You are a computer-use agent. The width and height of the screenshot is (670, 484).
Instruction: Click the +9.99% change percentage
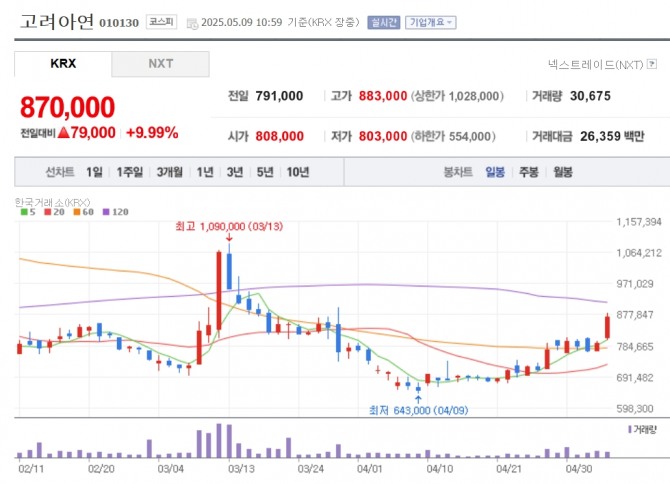pos(152,133)
